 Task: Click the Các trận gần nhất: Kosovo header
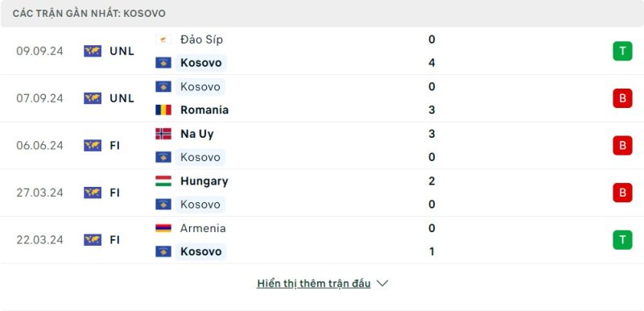point(89,14)
